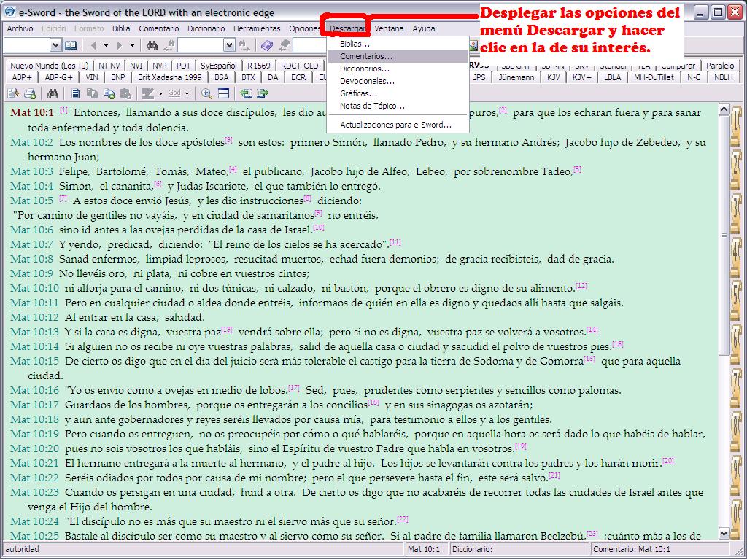
Task: Select Diccionarios... in the dropdown menu
Action: [398, 69]
